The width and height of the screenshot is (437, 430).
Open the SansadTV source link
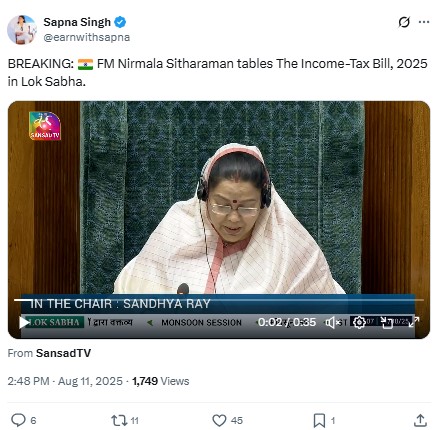(x=63, y=353)
